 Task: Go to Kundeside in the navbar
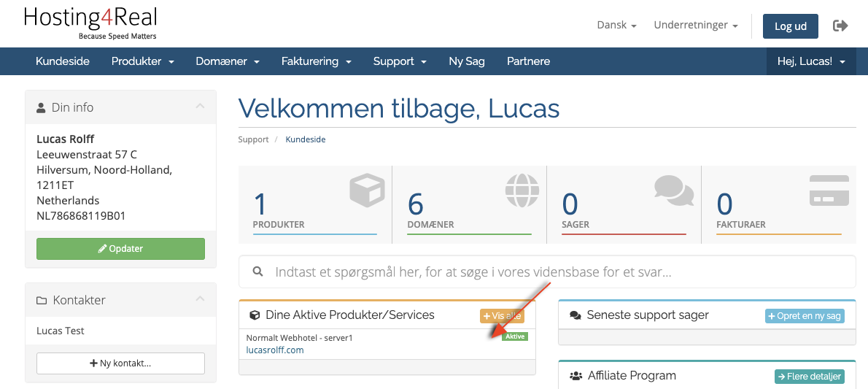coord(63,61)
